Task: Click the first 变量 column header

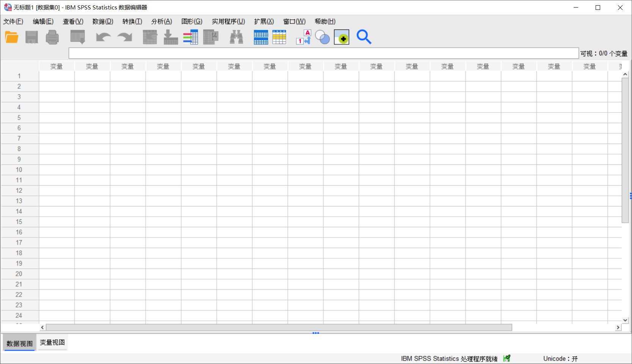Action: (x=57, y=66)
